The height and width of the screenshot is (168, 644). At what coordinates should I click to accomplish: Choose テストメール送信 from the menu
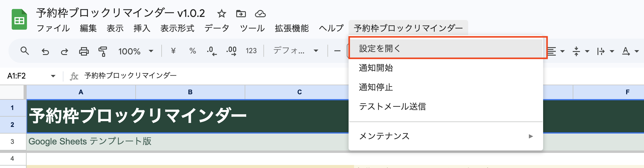(x=446, y=106)
